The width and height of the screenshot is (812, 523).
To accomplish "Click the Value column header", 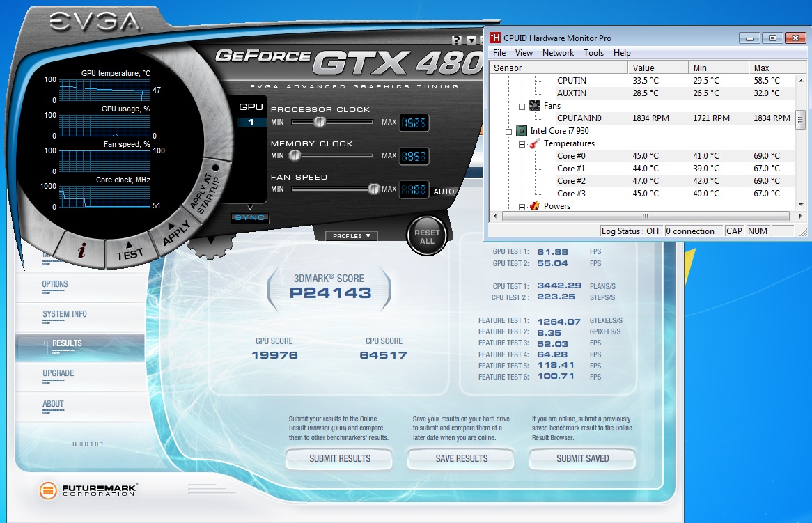I will pos(657,68).
